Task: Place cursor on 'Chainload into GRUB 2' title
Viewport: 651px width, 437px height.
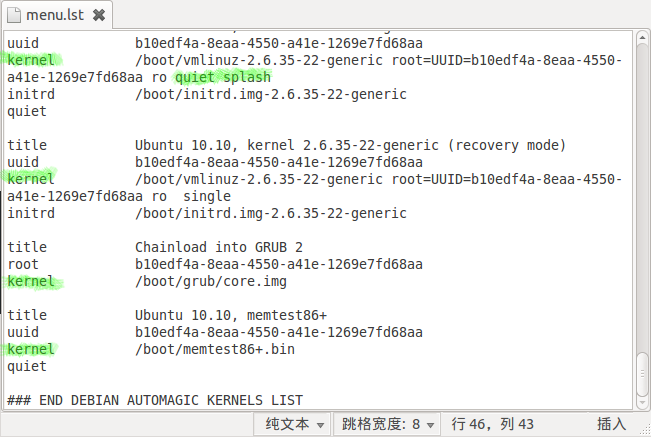Action: point(219,247)
